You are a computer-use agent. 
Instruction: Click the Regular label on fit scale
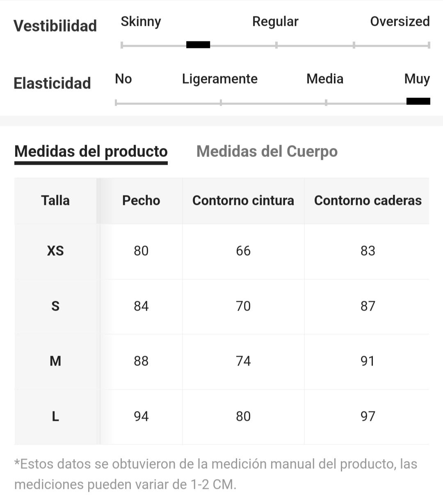(275, 21)
